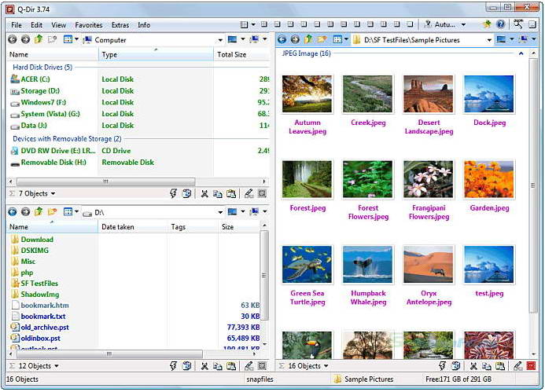Open the Favorites menu
The width and height of the screenshot is (545, 392).
[x=88, y=25]
